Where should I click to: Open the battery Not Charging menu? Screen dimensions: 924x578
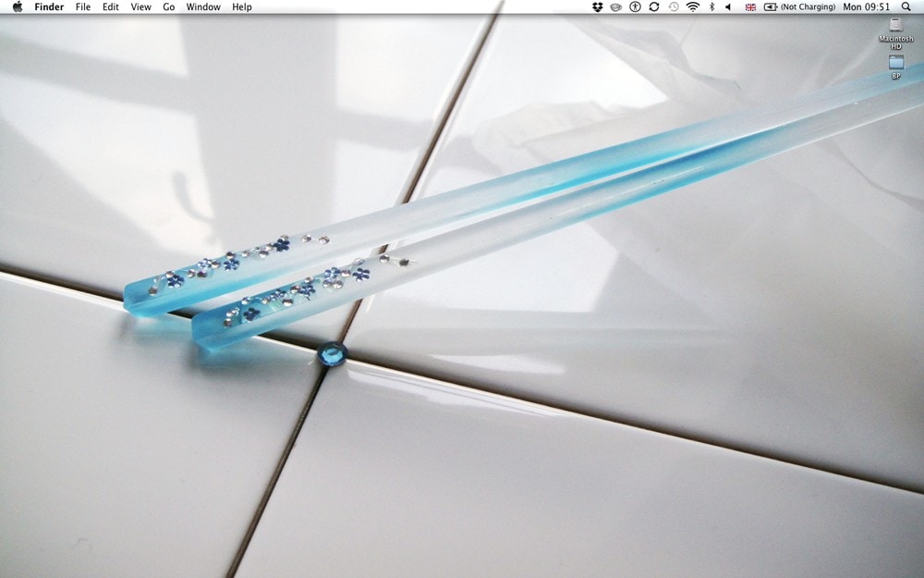tap(799, 6)
